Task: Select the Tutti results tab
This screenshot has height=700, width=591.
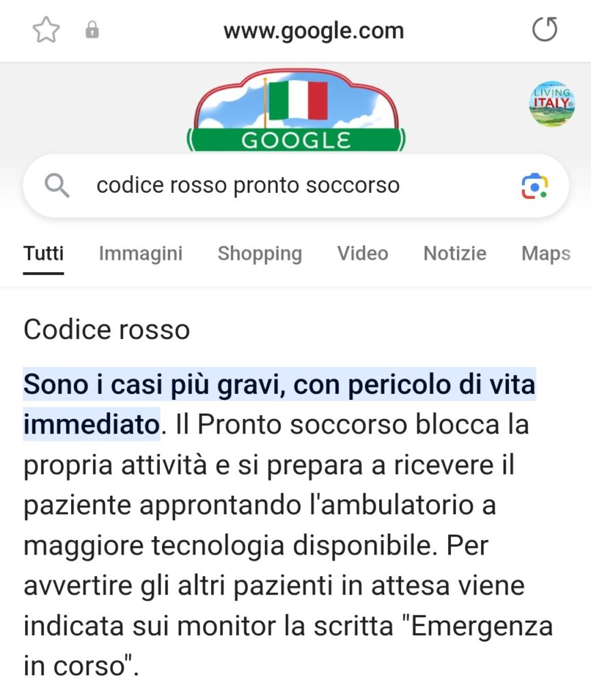Action: [x=44, y=254]
